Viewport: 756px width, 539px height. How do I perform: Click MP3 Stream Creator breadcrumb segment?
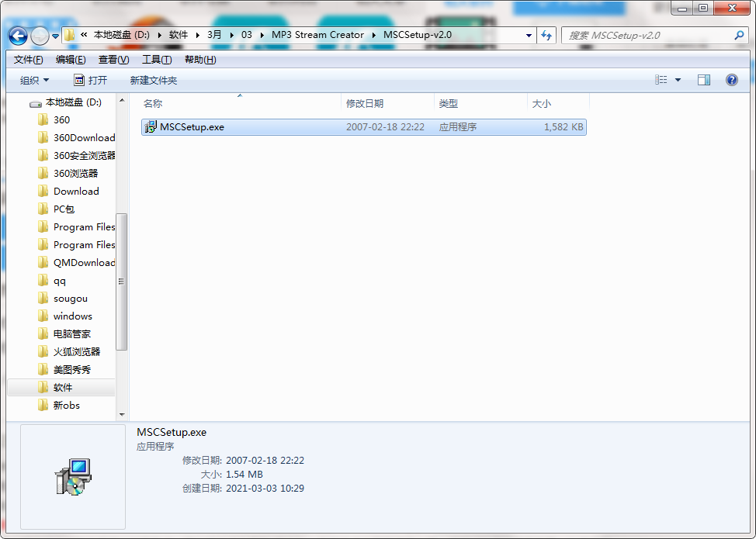317,35
